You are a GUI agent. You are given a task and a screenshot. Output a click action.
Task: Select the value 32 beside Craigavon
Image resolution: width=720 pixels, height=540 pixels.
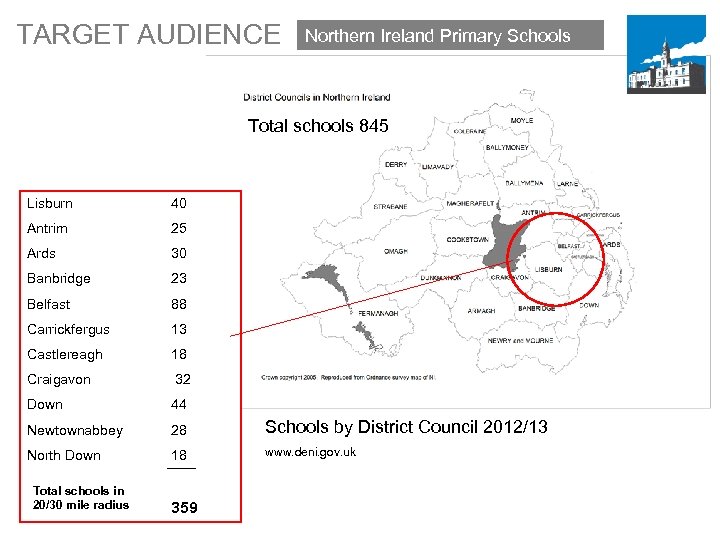click(x=183, y=379)
